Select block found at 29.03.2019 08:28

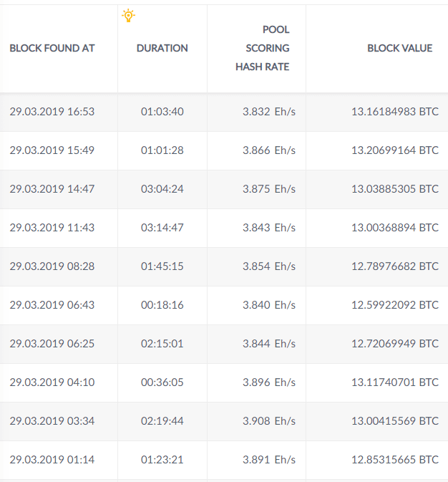(x=52, y=266)
